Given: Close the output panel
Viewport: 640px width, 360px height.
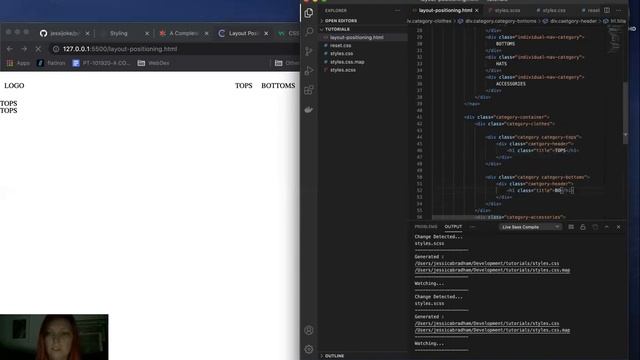Looking at the screenshot, I should point(619,227).
